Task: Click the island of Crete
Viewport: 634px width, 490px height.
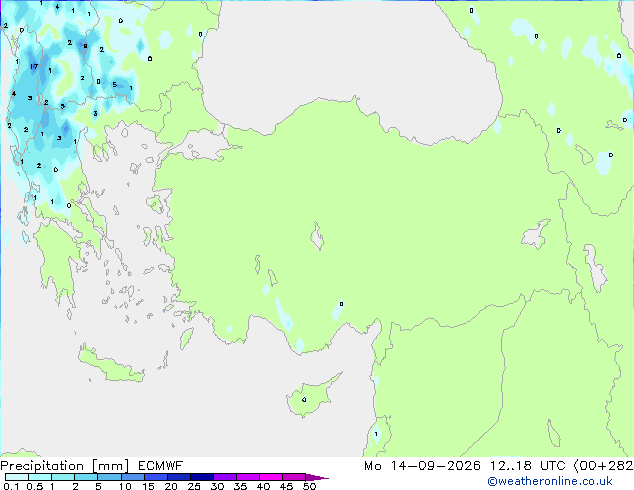Action: click(x=110, y=365)
